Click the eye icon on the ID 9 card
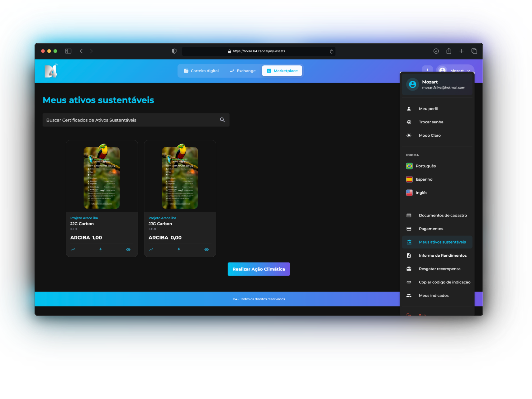This screenshot has height=399, width=532. (x=128, y=249)
